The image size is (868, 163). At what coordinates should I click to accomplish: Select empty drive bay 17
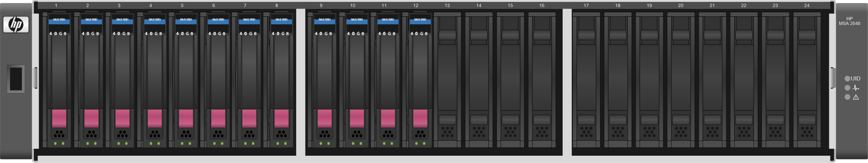tap(586, 80)
